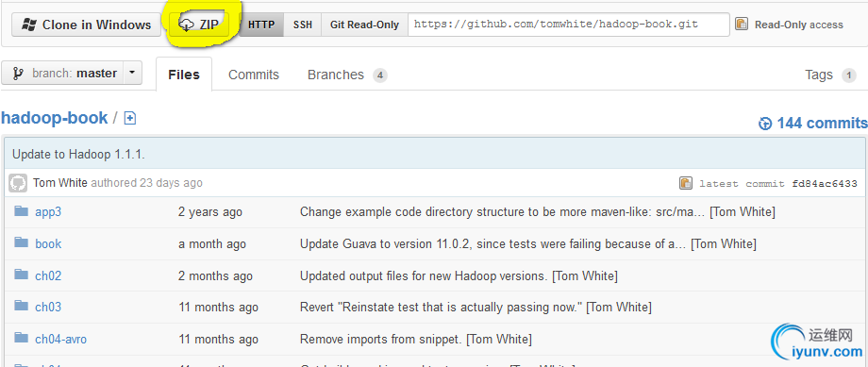The image size is (868, 367).
Task: Open the book folder
Action: click(48, 243)
